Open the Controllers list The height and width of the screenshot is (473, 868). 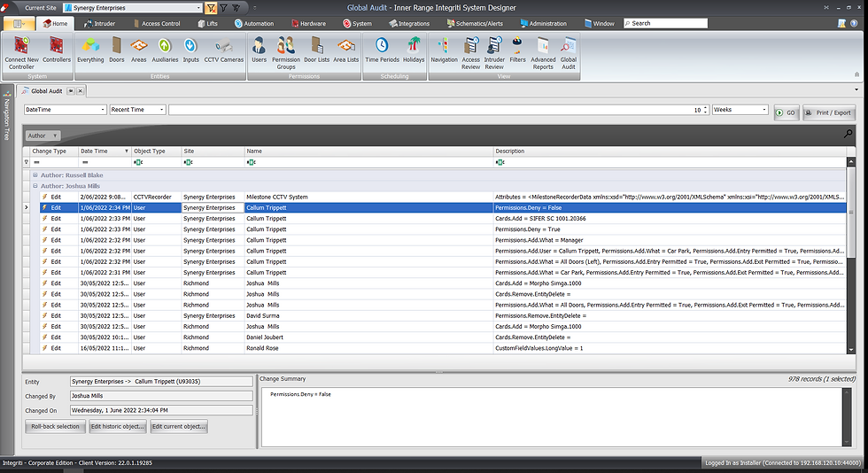(x=57, y=50)
